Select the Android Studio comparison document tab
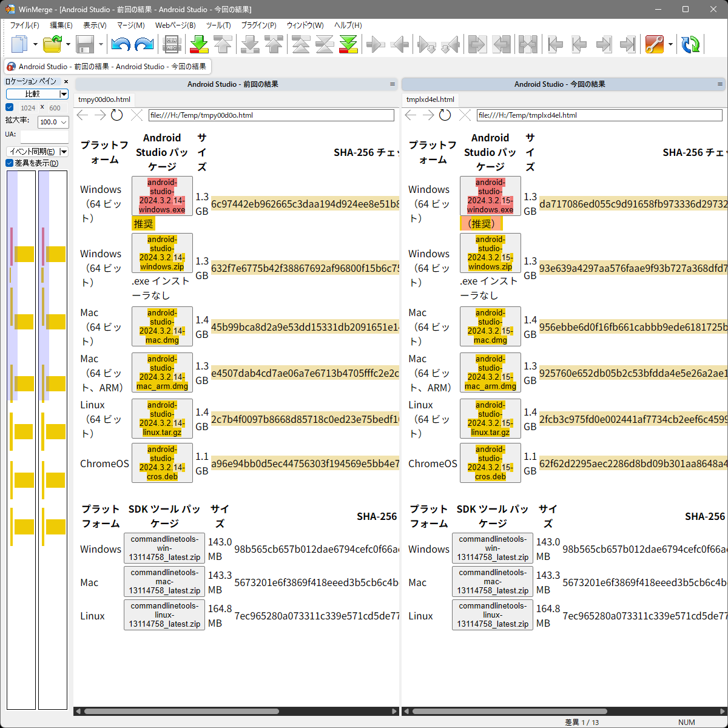Screen dimensions: 728x728 (108, 67)
